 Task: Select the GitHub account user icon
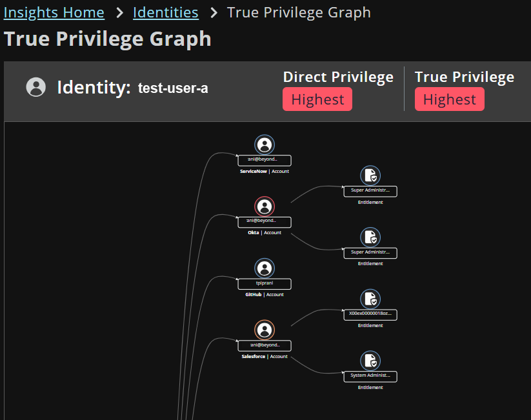click(x=264, y=268)
